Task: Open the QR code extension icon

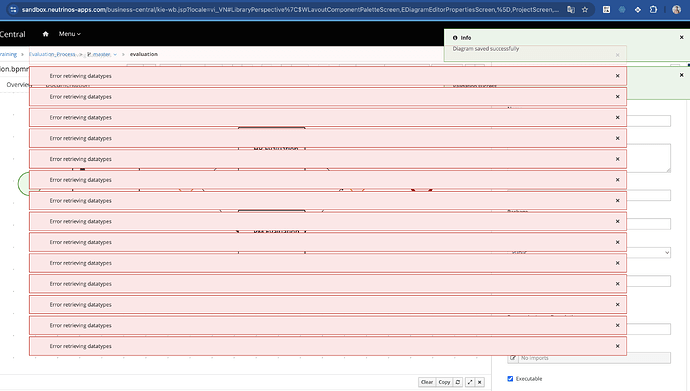Action: point(606,10)
